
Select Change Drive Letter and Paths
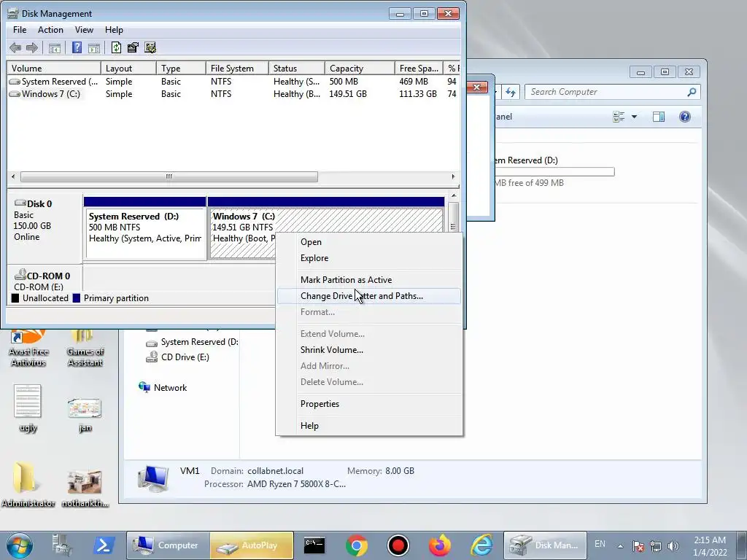(368, 296)
